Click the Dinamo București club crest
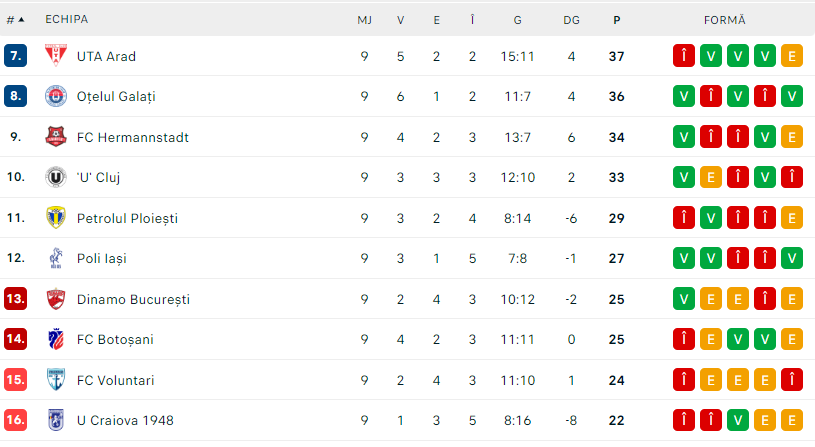The image size is (815, 447). pyautogui.click(x=55, y=299)
